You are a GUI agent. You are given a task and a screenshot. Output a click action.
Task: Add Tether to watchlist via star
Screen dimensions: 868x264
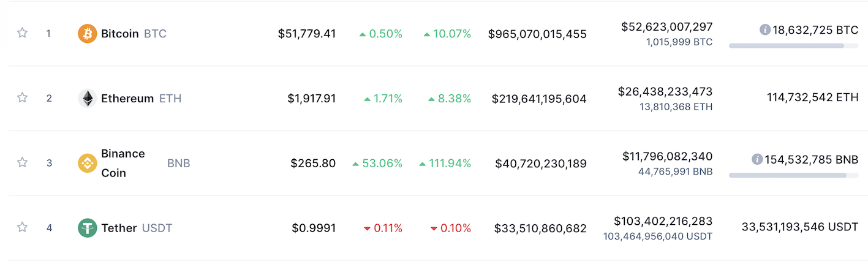(x=22, y=228)
